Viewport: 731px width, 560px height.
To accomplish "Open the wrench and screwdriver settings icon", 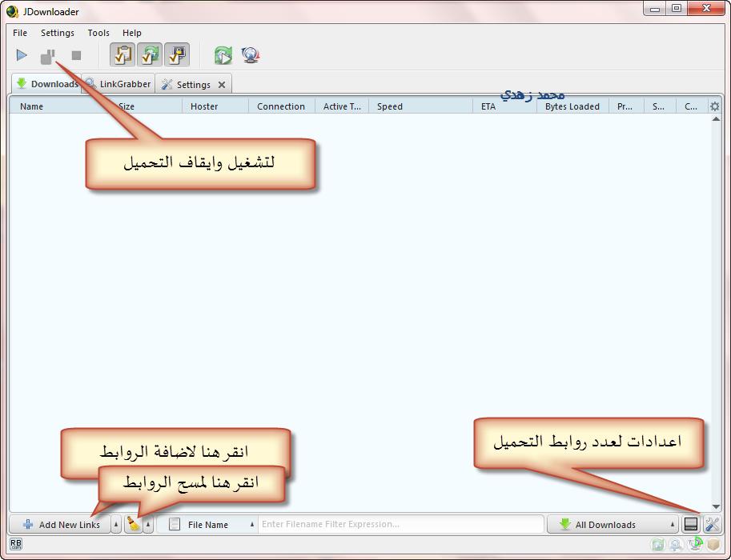I will 712,525.
